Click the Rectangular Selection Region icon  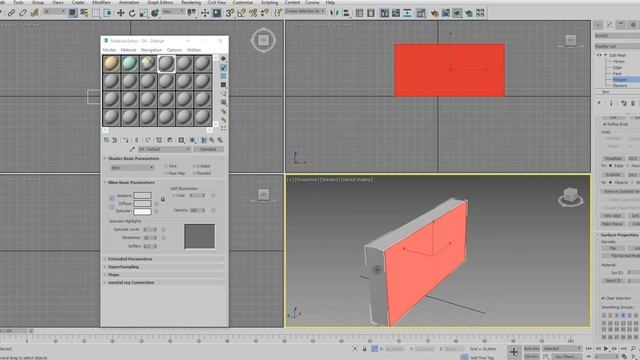96,13
